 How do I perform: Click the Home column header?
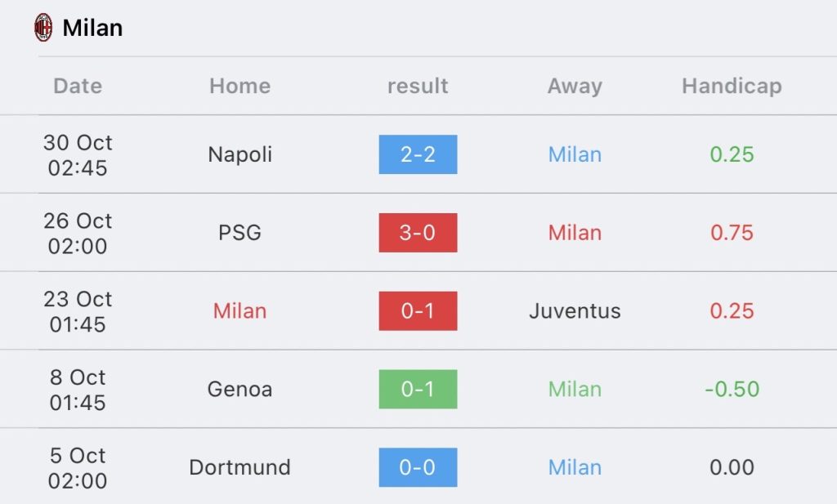239,86
